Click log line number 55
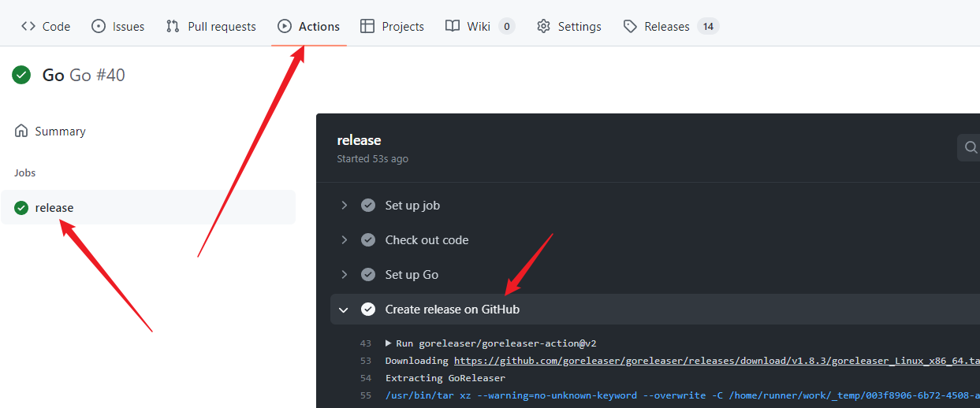The width and height of the screenshot is (980, 408). tap(365, 395)
